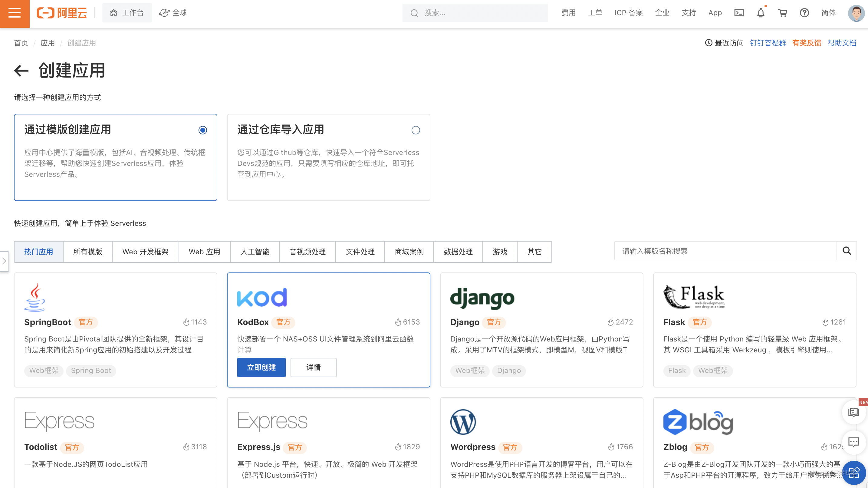
Task: Open the 企业 menu
Action: [662, 13]
